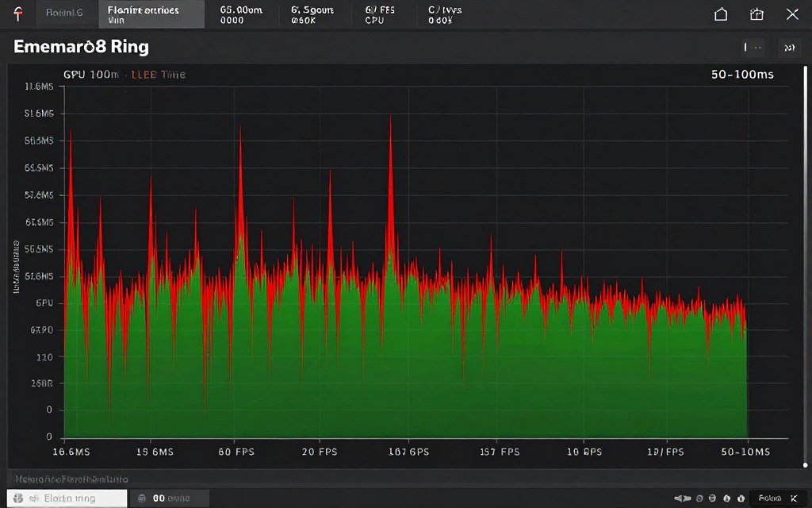The width and height of the screenshot is (812, 508).
Task: Open the expander icon at the title bar's far right
Action: (789, 48)
